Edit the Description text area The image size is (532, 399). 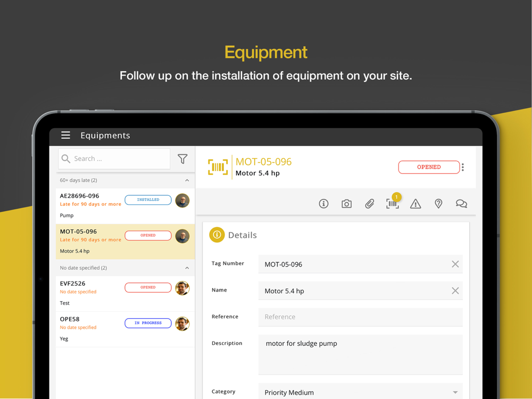pyautogui.click(x=361, y=354)
